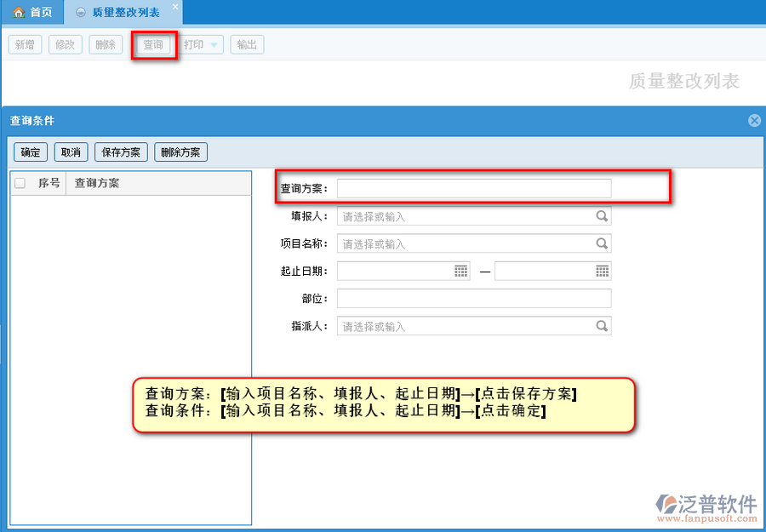Screen dimensions: 766x532
Task: Open the 项目名称 search magnifier icon
Action: pos(602,243)
